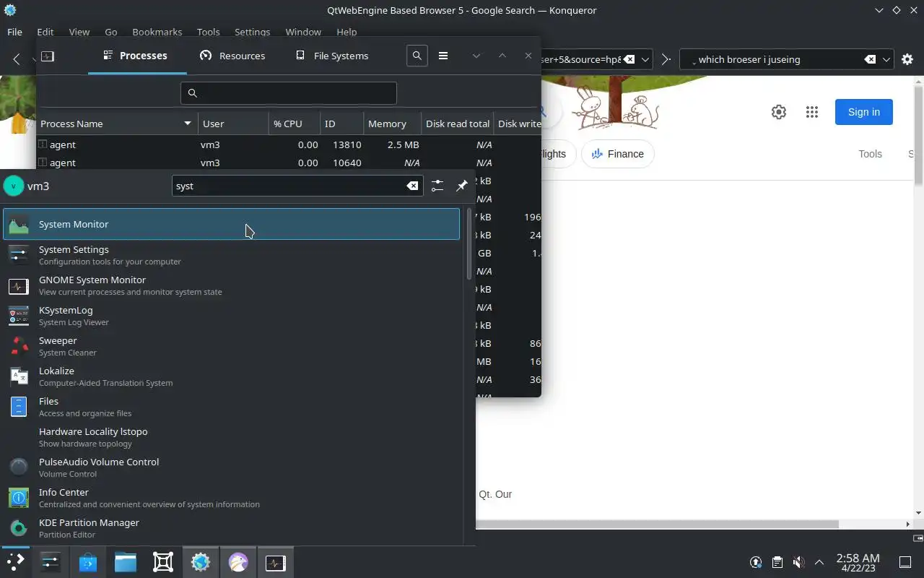924x578 pixels.
Task: Open Info Center result
Action: tap(231, 497)
